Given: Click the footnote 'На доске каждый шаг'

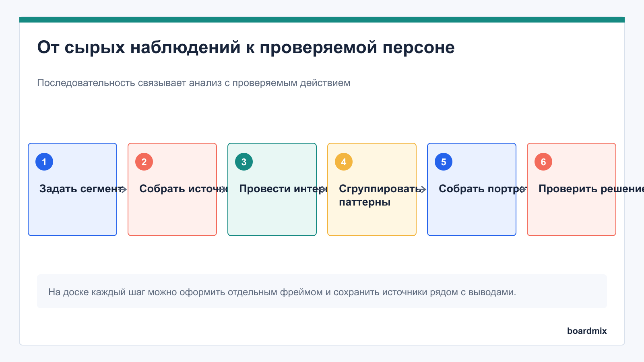Looking at the screenshot, I should [282, 292].
